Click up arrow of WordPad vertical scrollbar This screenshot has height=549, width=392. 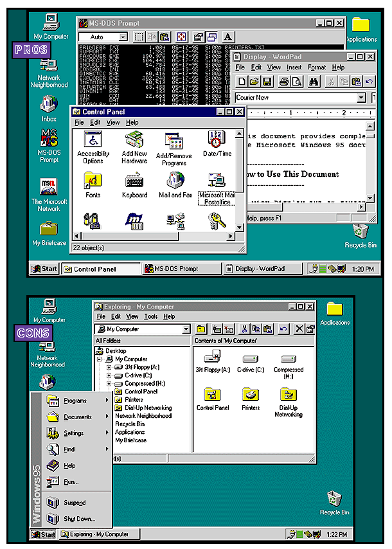370,126
